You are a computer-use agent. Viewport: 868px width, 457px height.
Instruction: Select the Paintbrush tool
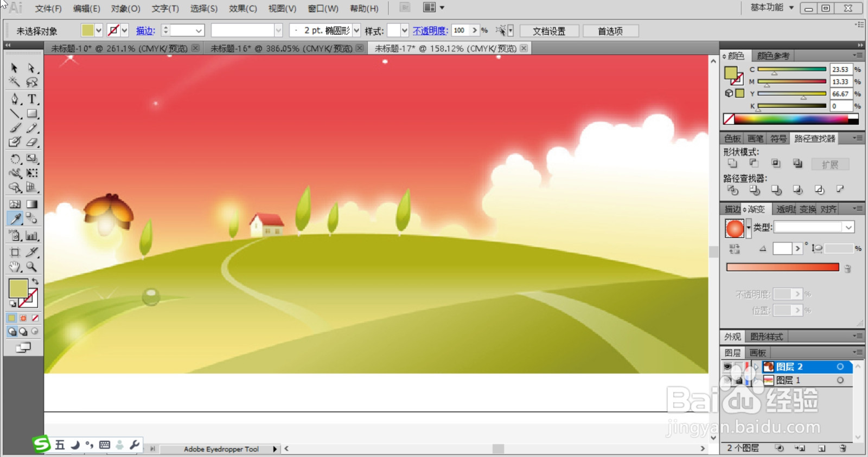15,128
